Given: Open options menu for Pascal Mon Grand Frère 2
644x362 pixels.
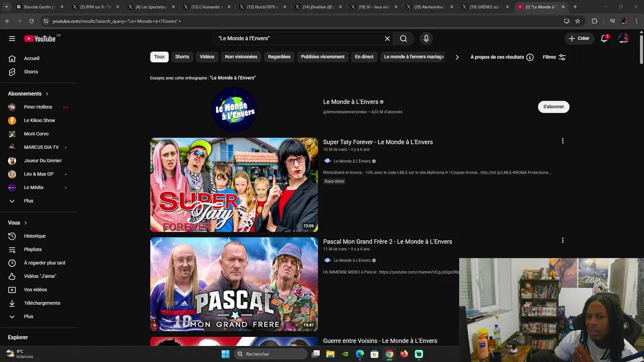Looking at the screenshot, I should point(562,241).
